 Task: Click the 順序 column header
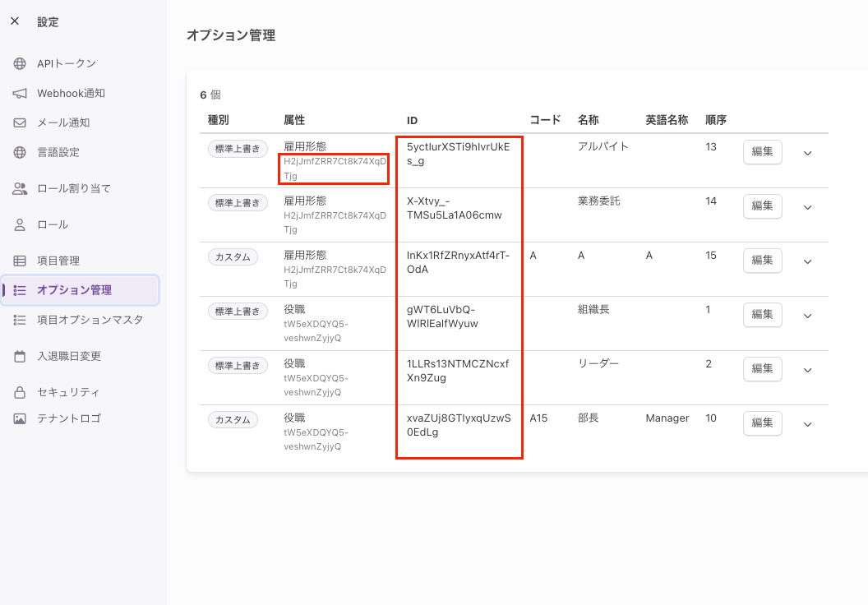(716, 120)
